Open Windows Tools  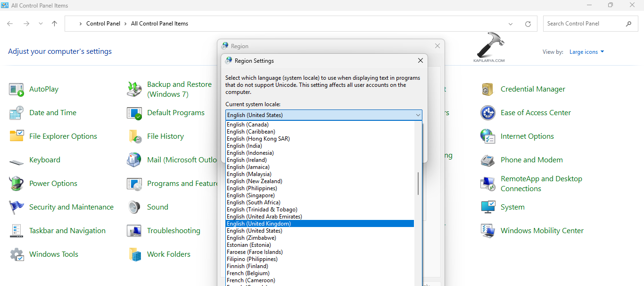53,254
